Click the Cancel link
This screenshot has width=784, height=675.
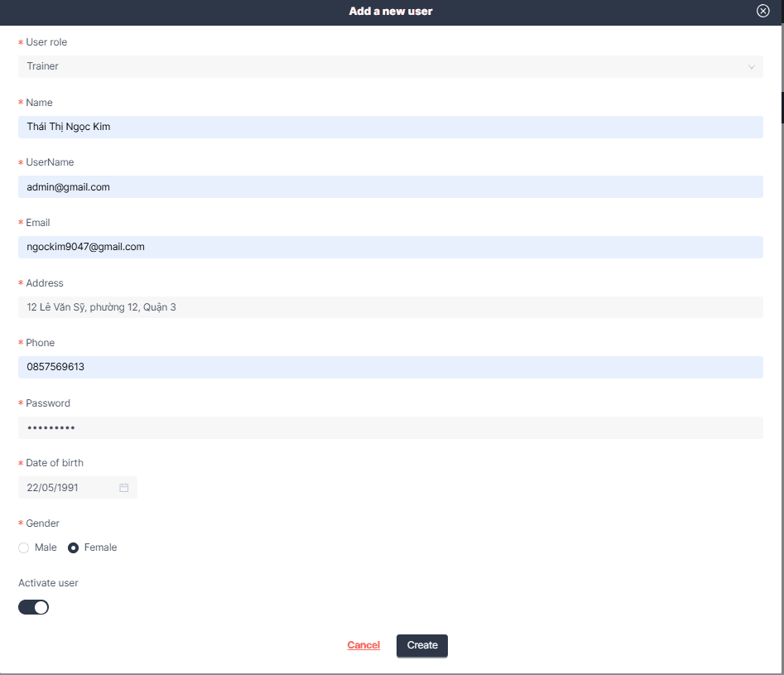(x=363, y=645)
